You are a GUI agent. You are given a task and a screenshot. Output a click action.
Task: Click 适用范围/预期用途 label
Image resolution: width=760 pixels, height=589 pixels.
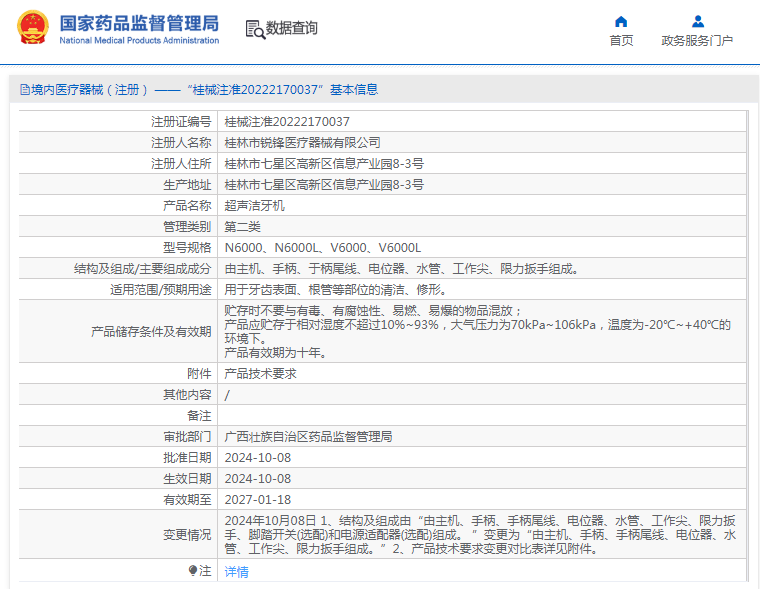click(160, 289)
